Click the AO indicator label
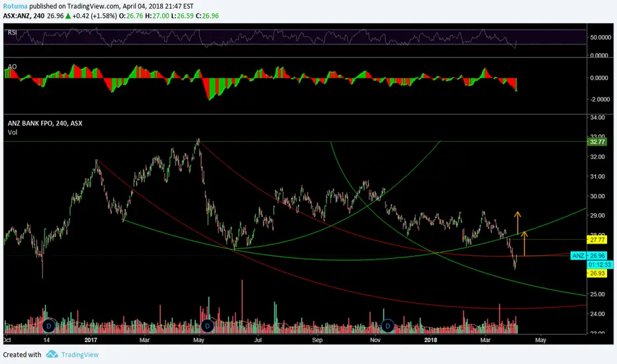The image size is (617, 364). [12, 66]
